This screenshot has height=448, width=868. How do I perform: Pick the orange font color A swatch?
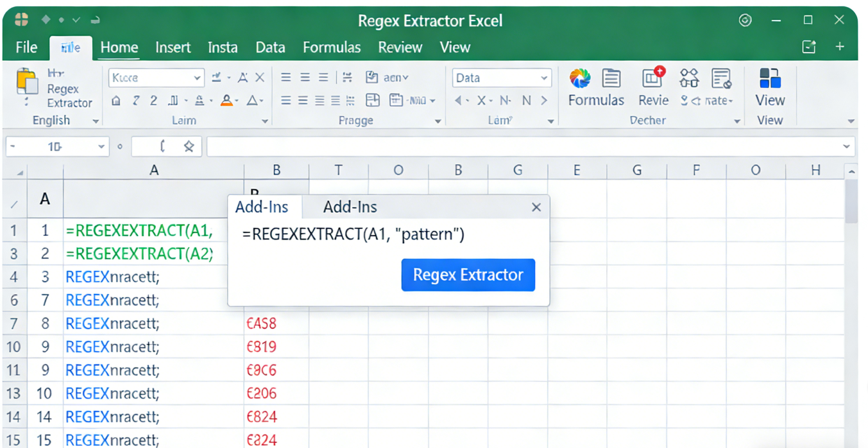point(226,100)
